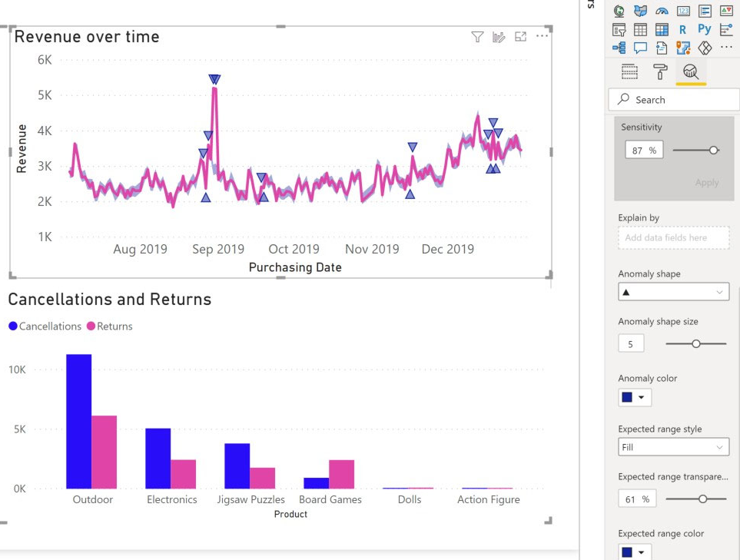Open the Anomaly color picker dropdown
Screen dimensions: 740x560
pos(635,397)
